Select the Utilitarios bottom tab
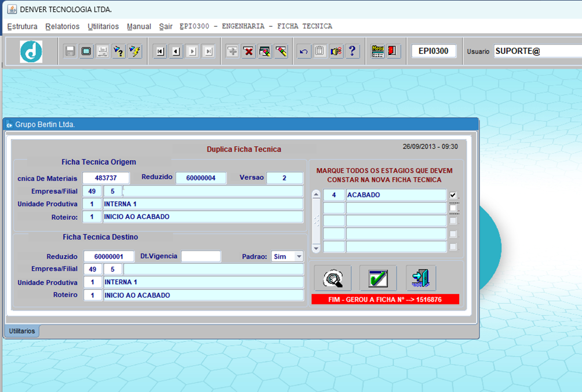This screenshot has height=392, width=582. pos(22,331)
